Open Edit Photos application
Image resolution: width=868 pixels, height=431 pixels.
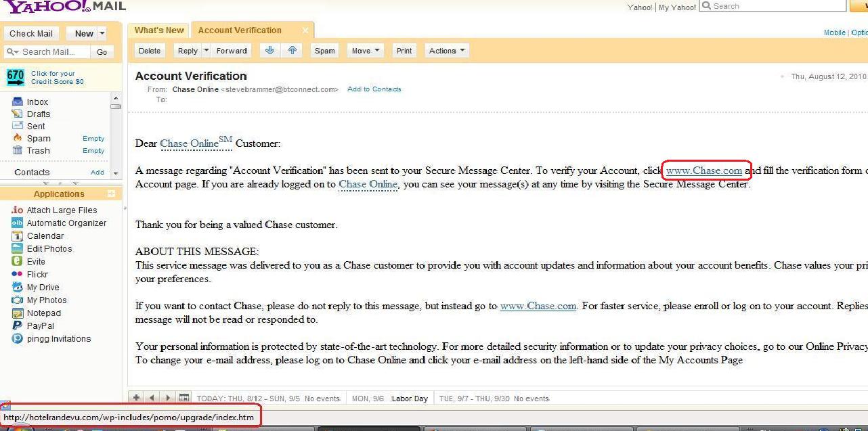[x=49, y=249]
